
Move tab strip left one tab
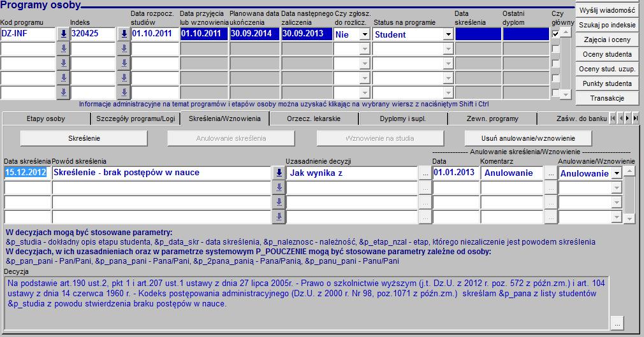click(620, 118)
